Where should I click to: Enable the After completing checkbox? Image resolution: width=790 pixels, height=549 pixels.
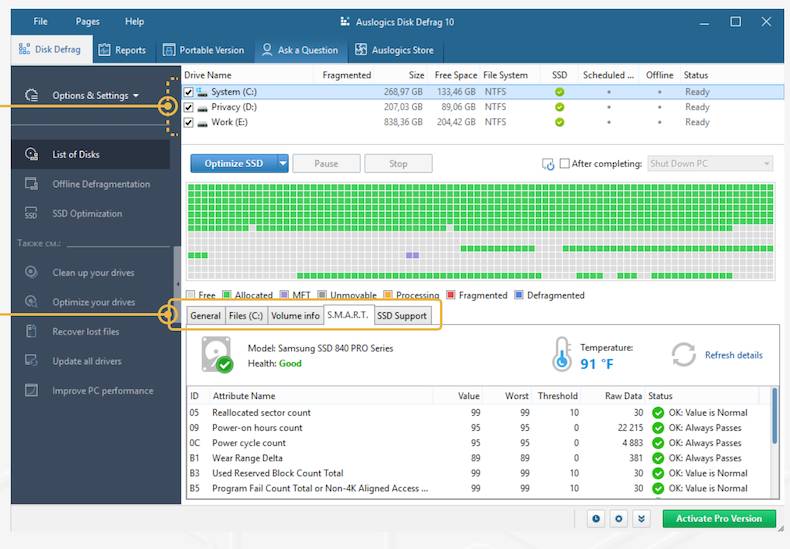click(x=565, y=164)
